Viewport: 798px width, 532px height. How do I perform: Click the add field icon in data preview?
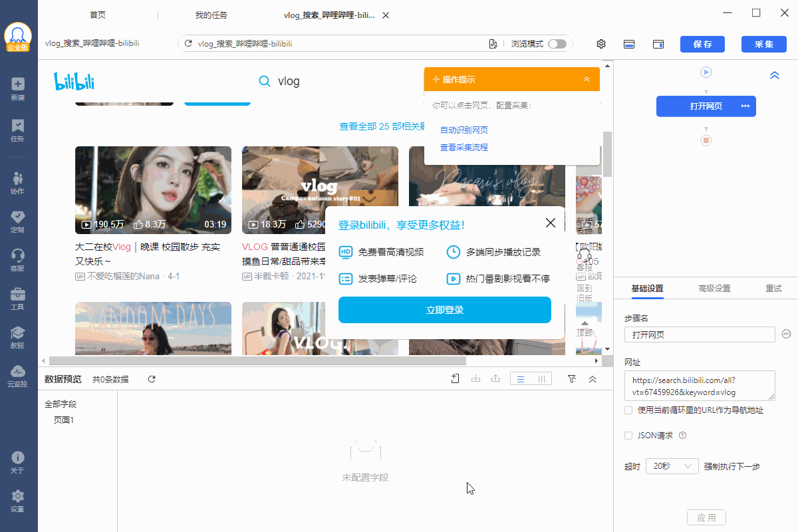tap(456, 378)
